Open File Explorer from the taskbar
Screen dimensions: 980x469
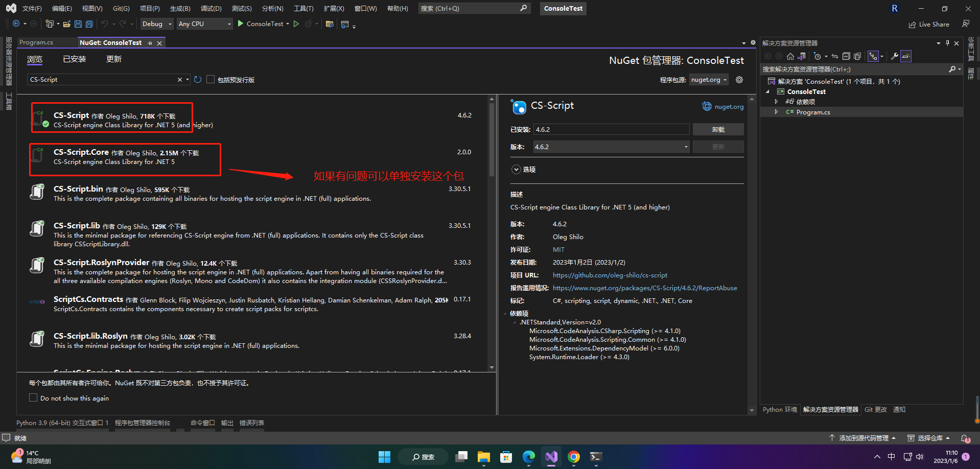pyautogui.click(x=483, y=457)
